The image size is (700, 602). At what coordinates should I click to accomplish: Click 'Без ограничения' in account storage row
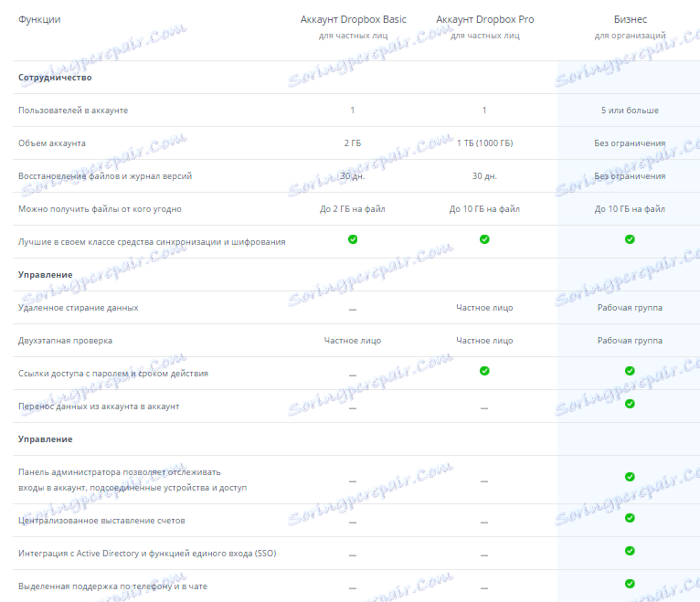tap(630, 143)
